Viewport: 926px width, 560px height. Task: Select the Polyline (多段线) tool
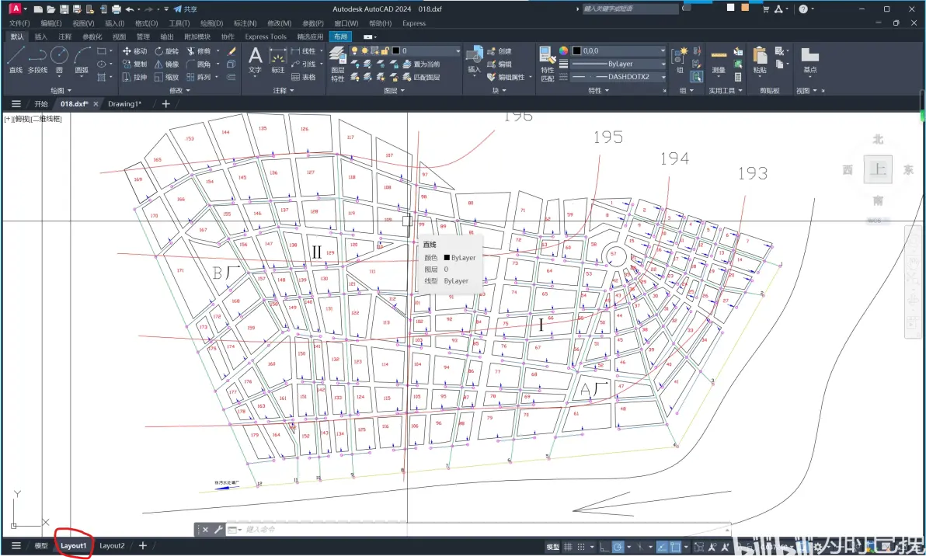click(x=37, y=60)
